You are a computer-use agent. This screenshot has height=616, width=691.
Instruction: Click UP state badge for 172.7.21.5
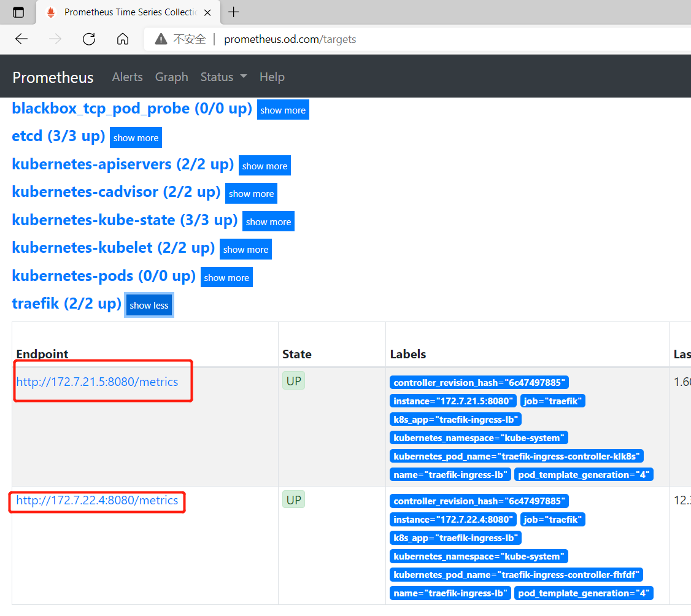293,380
